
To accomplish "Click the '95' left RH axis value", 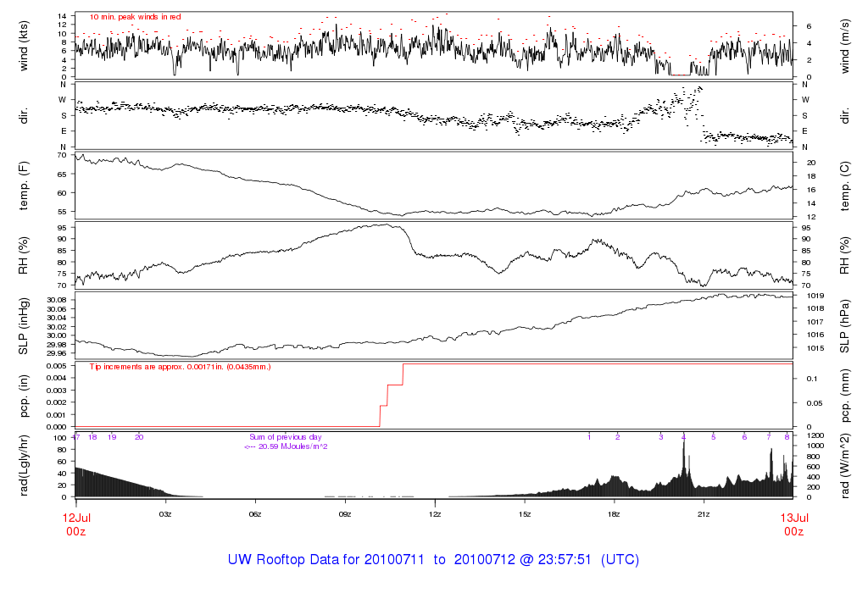I will (62, 227).
